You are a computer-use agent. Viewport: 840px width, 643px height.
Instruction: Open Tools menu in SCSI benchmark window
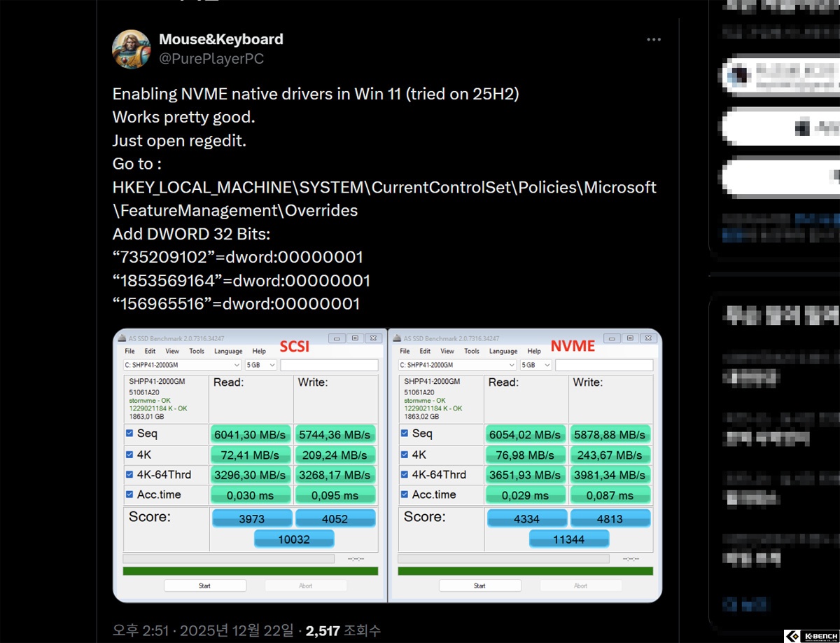(x=197, y=351)
